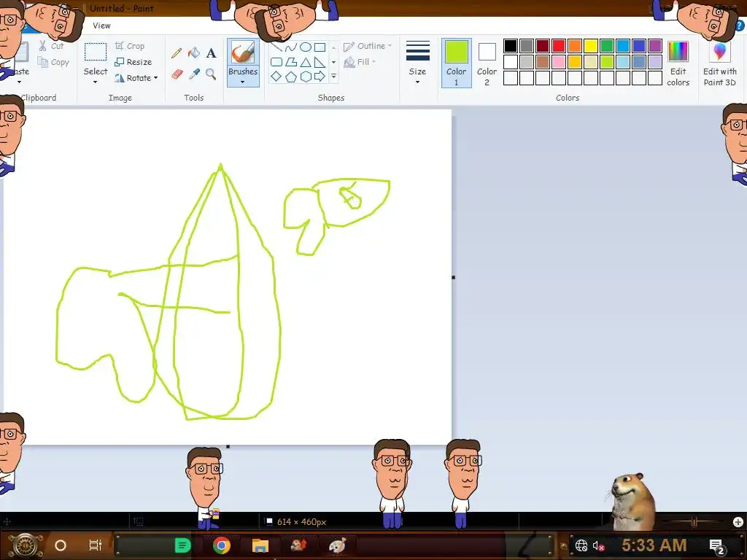
Task: Click the Copy button
Action: click(53, 62)
